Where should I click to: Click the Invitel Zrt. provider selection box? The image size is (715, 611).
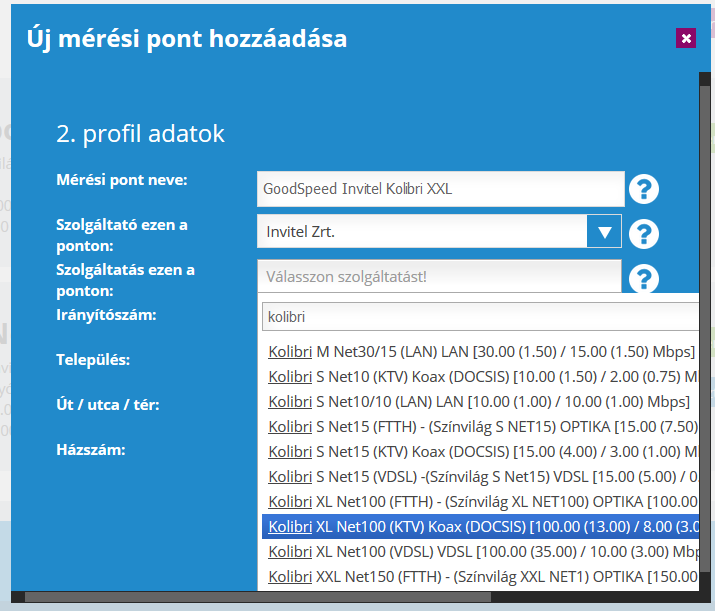(439, 232)
